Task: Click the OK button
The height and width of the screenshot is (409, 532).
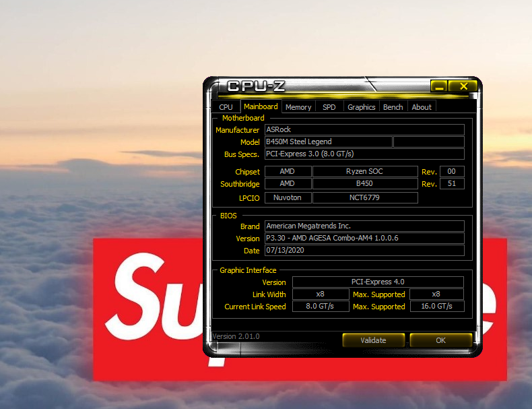Action: [440, 340]
